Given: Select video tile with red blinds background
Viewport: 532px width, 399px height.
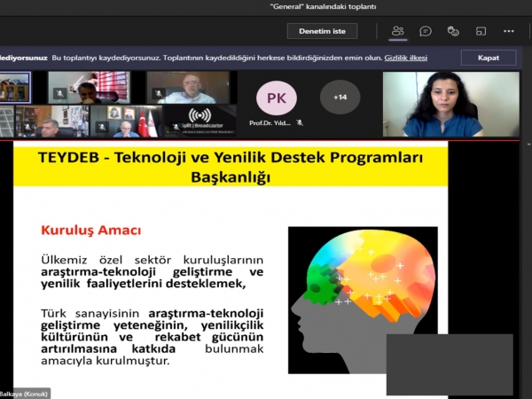Looking at the screenshot, I should pyautogui.click(x=89, y=88).
